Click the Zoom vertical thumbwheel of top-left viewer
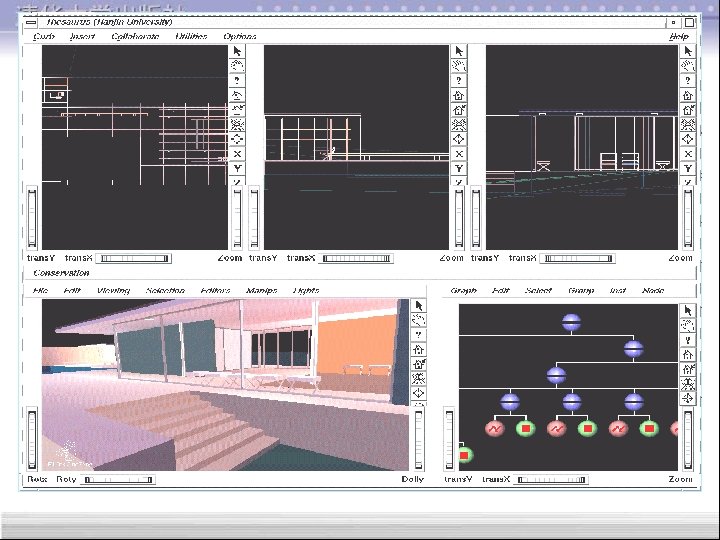Image resolution: width=720 pixels, height=540 pixels. [x=237, y=218]
